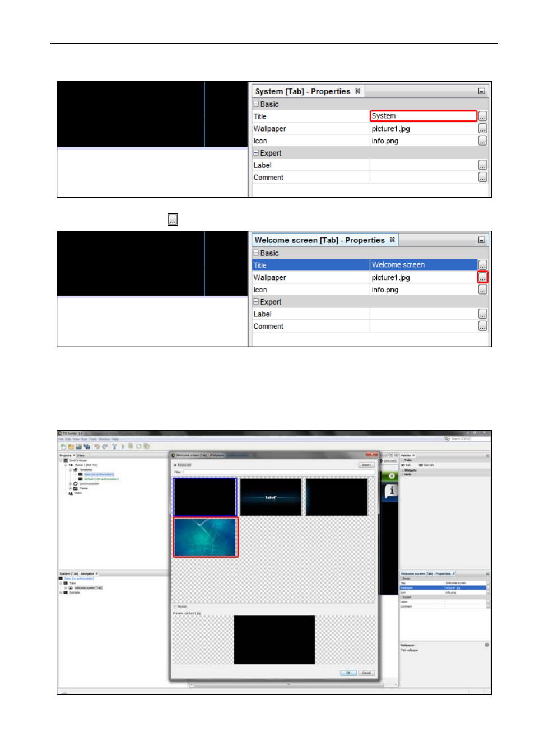Click the green Run arrow toolbar icon
The height and width of the screenshot is (756, 535).
[123, 446]
